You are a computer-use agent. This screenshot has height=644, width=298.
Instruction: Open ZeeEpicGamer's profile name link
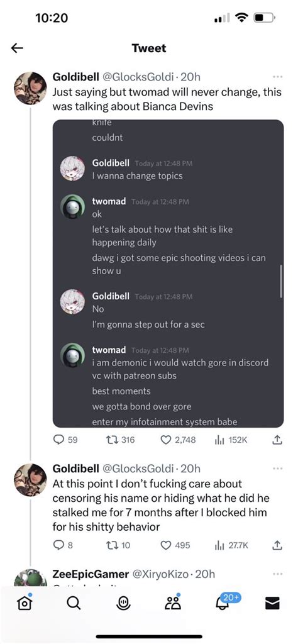pos(91,574)
